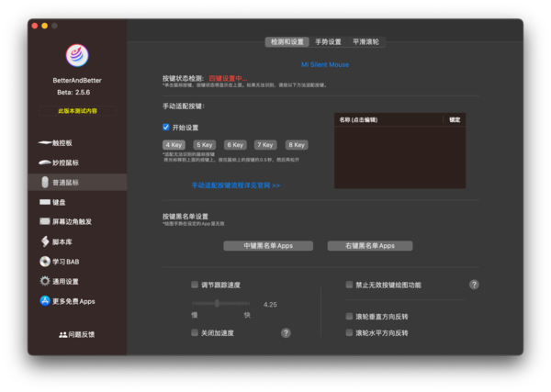The width and height of the screenshot is (551, 392).
Task: Click help icon next to 禁止无效按键绘图功能
Action: [474, 285]
